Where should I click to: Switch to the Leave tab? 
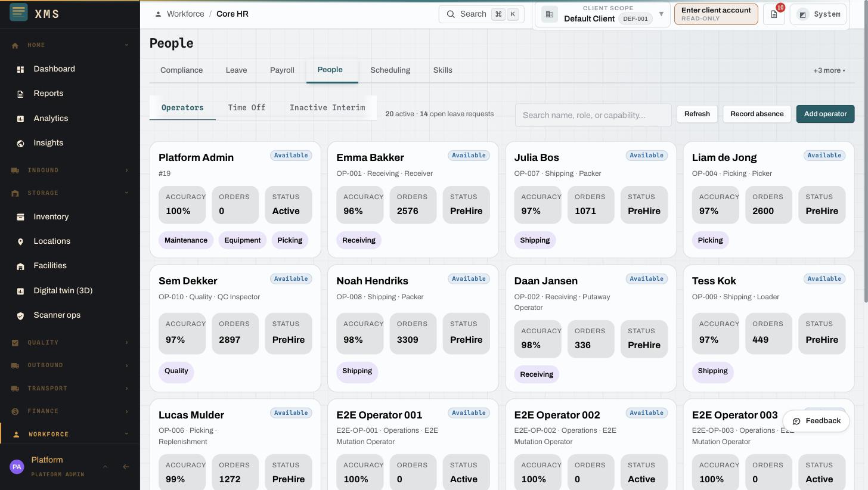point(236,70)
